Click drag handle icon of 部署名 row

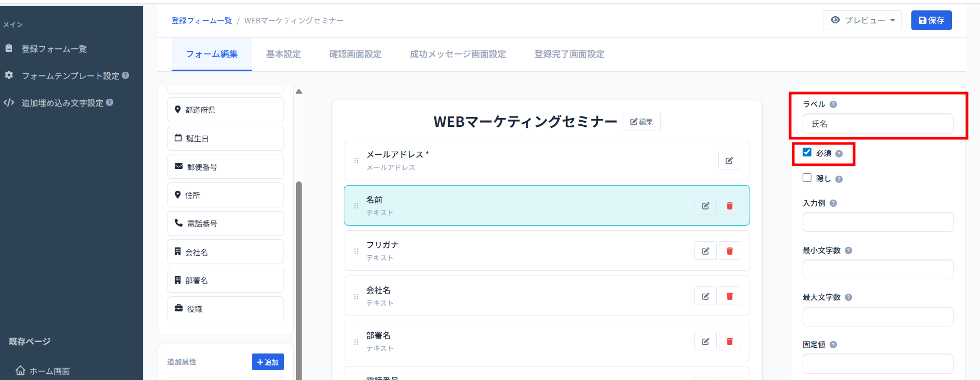pyautogui.click(x=356, y=342)
